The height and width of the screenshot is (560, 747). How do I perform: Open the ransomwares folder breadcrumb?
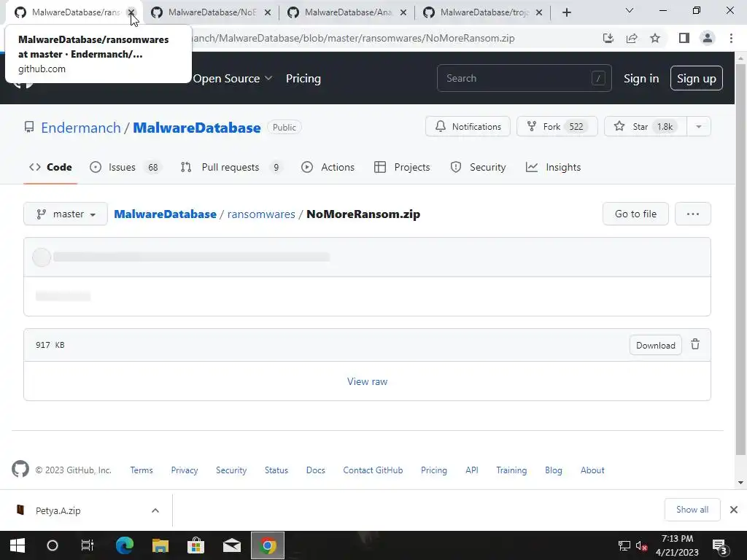coord(261,214)
